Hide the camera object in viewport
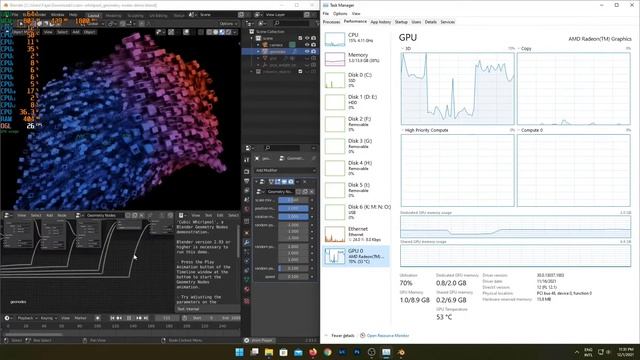640x360 pixels. [307, 45]
